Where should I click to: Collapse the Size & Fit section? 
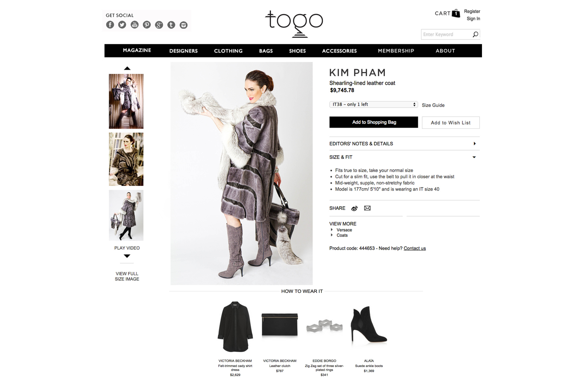tap(404, 157)
